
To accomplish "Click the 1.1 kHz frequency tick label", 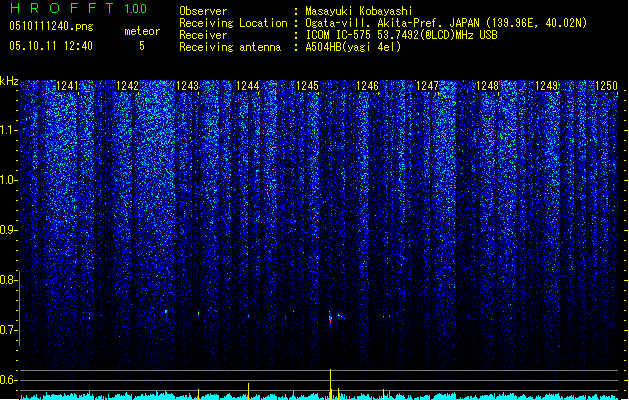I will coord(9,130).
